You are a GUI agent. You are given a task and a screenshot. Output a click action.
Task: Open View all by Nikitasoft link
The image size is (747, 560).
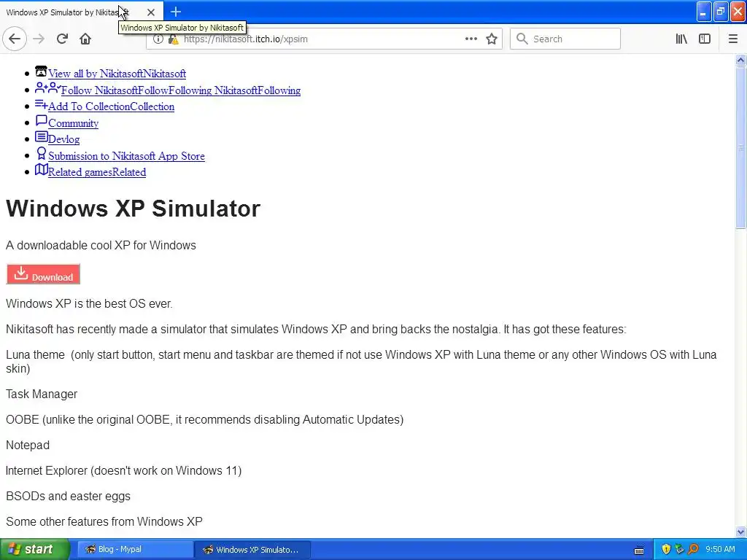tap(117, 74)
